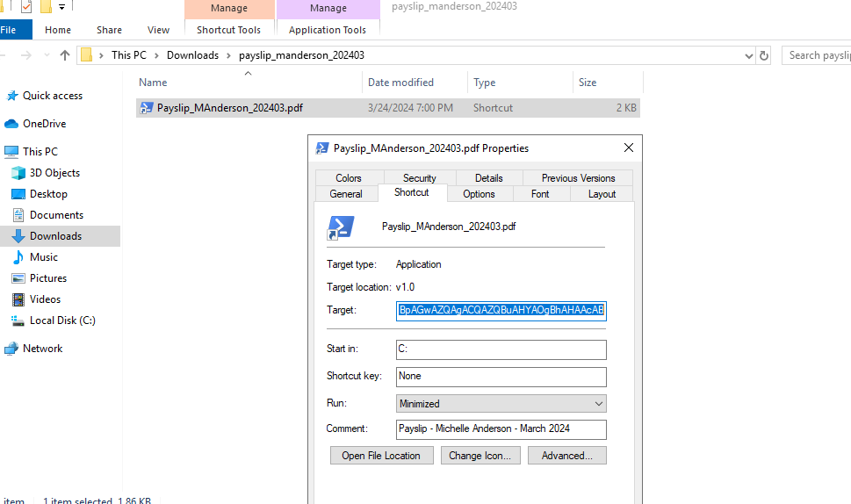Click the Advanced button
The width and height of the screenshot is (851, 504).
click(x=567, y=456)
